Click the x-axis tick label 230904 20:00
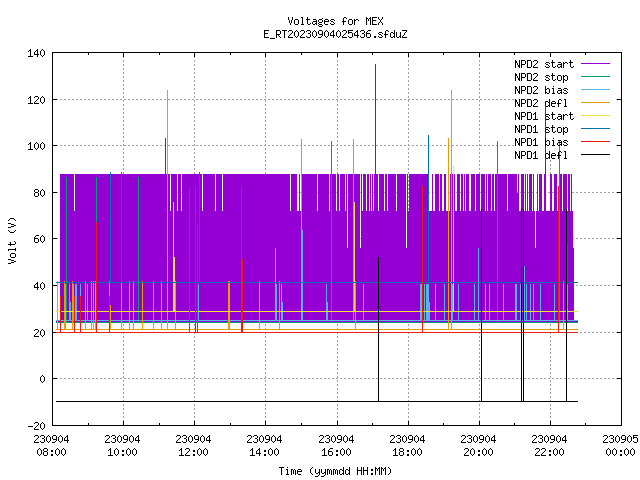Image resolution: width=640 pixels, height=480 pixels. click(478, 446)
